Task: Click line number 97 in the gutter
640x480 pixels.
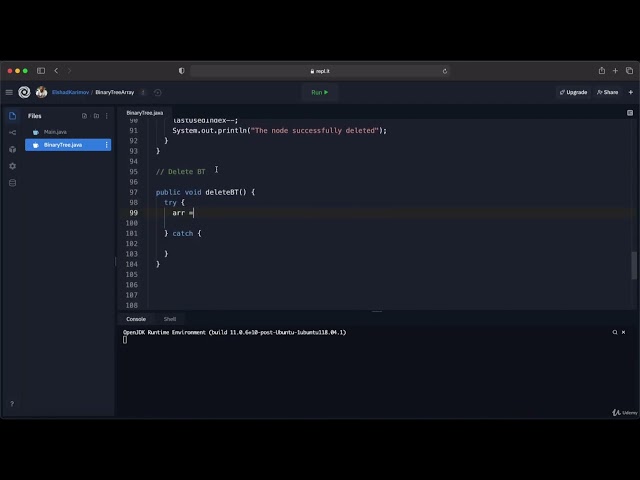Action: (x=133, y=192)
